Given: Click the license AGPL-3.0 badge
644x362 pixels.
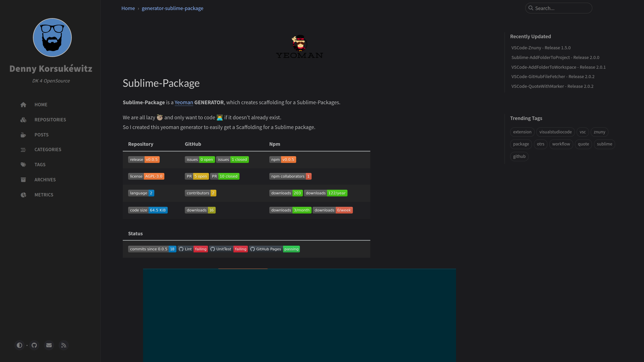Looking at the screenshot, I should (x=146, y=176).
